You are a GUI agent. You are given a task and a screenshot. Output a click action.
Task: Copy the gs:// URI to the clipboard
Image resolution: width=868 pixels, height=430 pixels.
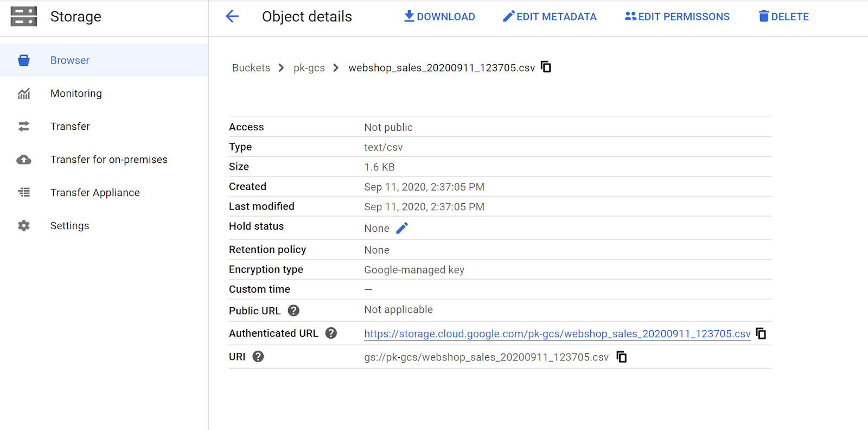click(x=622, y=357)
